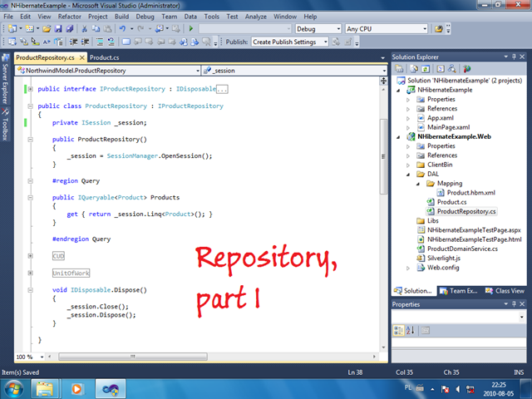Expand the collapsed UnitOfWork region
Screen dimensions: 532x399
click(x=30, y=273)
